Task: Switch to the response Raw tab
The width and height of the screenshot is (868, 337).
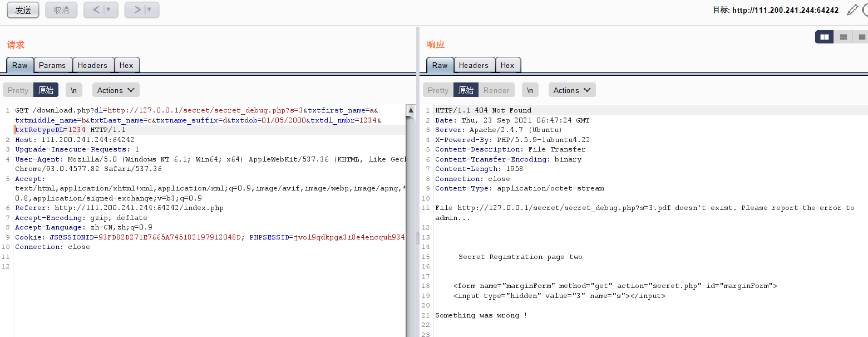Action: [x=440, y=65]
